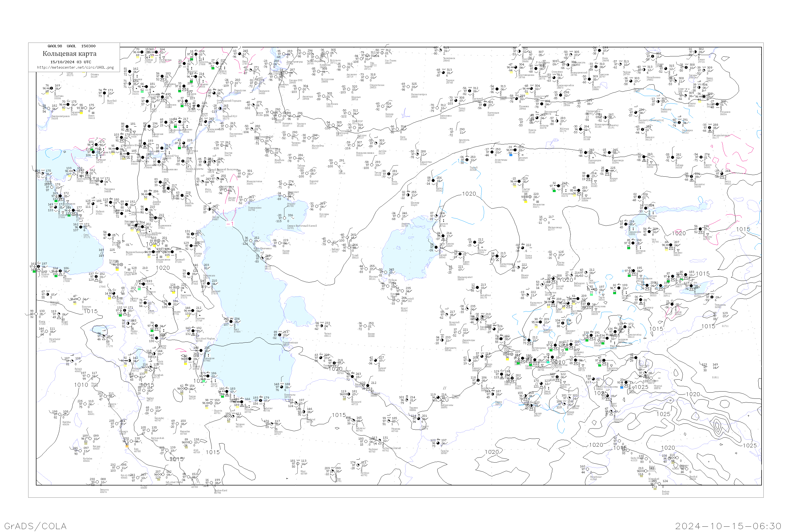Click the 15/10/2024 03 UTC date text
798x532 pixels.
(x=70, y=62)
